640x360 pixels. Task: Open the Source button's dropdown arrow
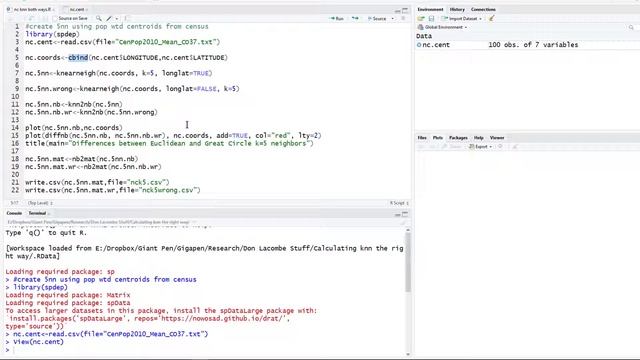pos(393,18)
